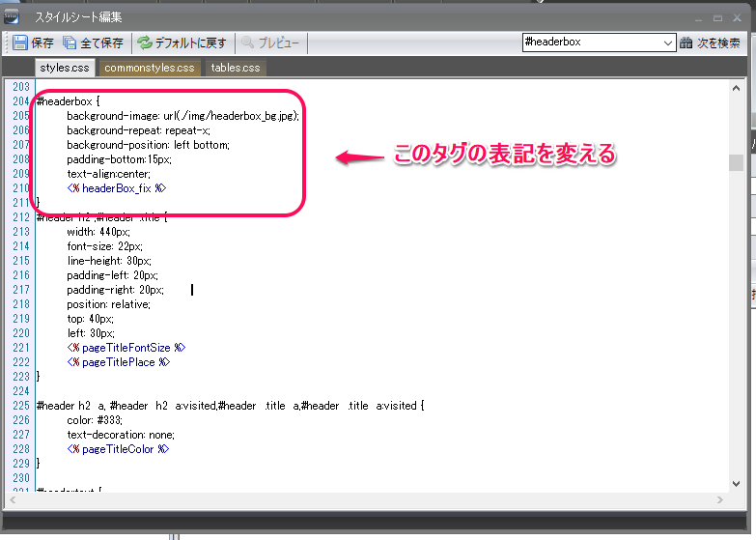756x540 pixels.
Task: Click the floppy disk 保存 save icon
Action: point(20,43)
